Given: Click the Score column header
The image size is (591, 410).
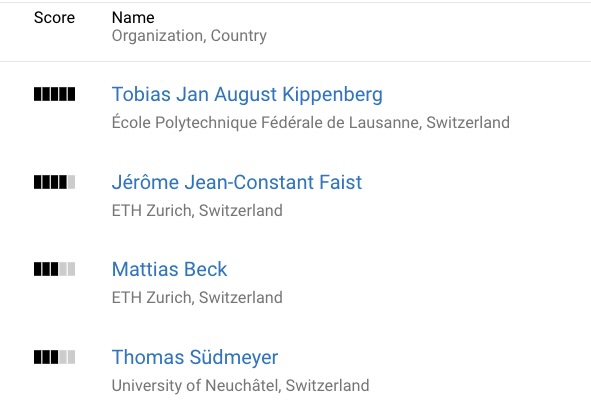Looking at the screenshot, I should pyautogui.click(x=54, y=18).
